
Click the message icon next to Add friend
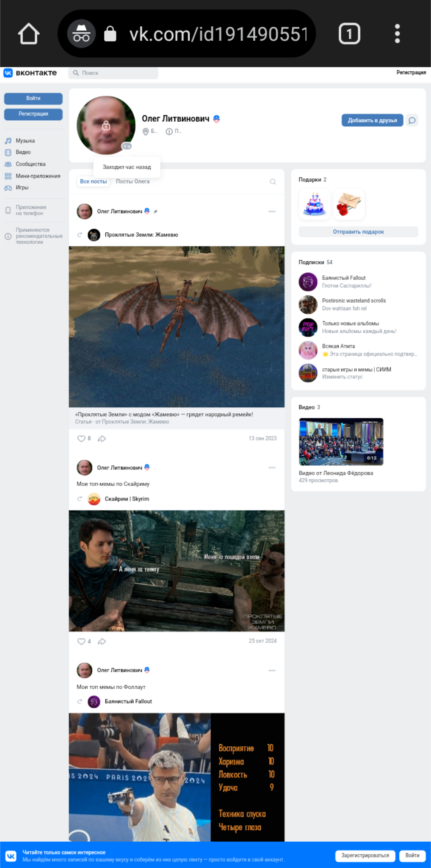pos(412,120)
